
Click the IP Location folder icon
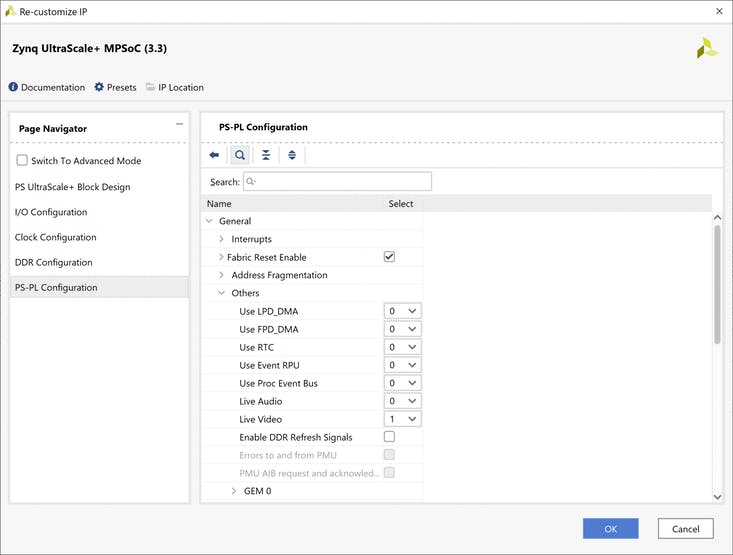(150, 87)
